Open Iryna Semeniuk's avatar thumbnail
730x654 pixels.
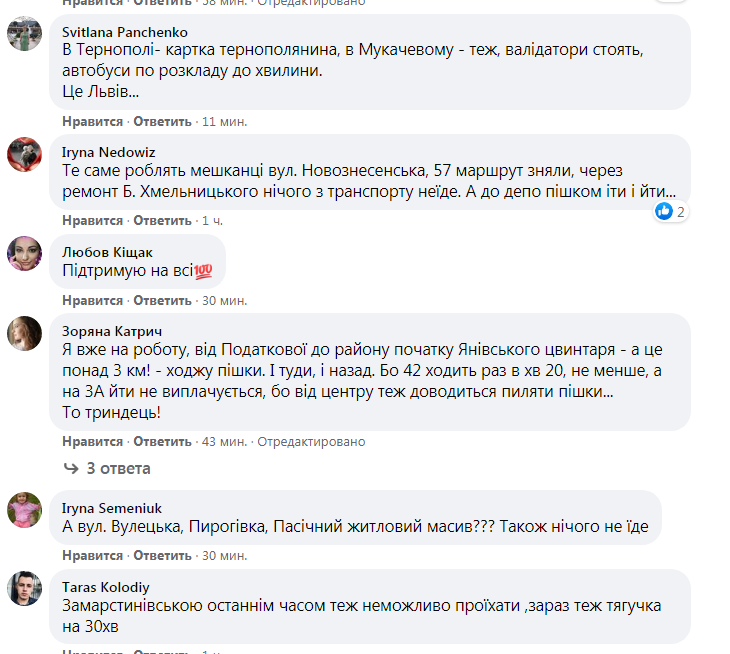[x=24, y=510]
